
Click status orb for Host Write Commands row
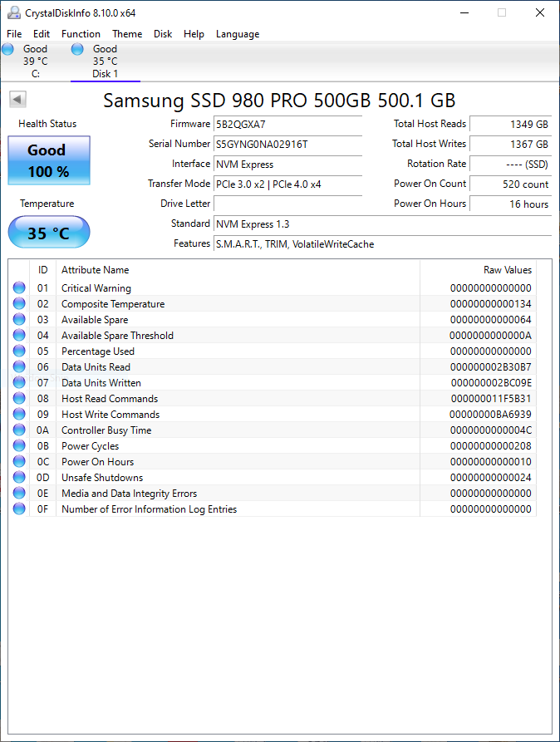(x=19, y=414)
